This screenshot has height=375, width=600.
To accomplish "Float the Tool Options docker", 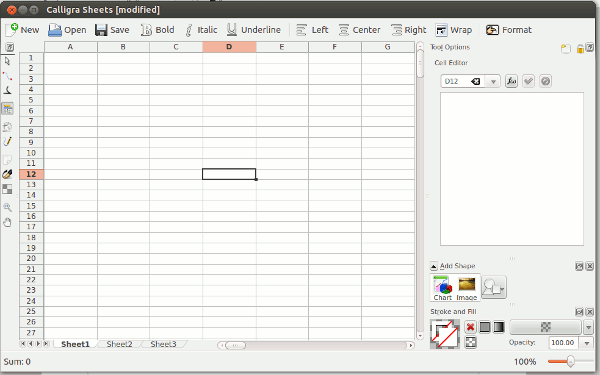I will (x=590, y=48).
